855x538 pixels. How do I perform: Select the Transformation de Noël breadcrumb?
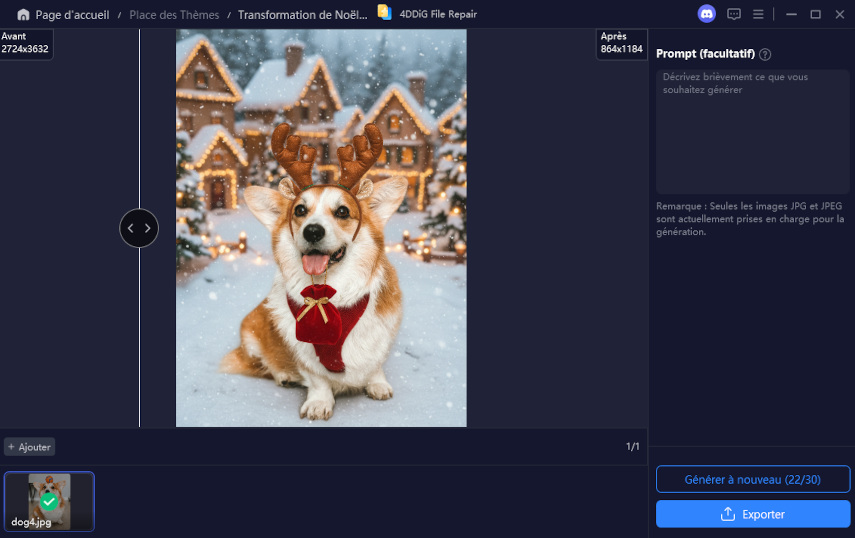(303, 15)
